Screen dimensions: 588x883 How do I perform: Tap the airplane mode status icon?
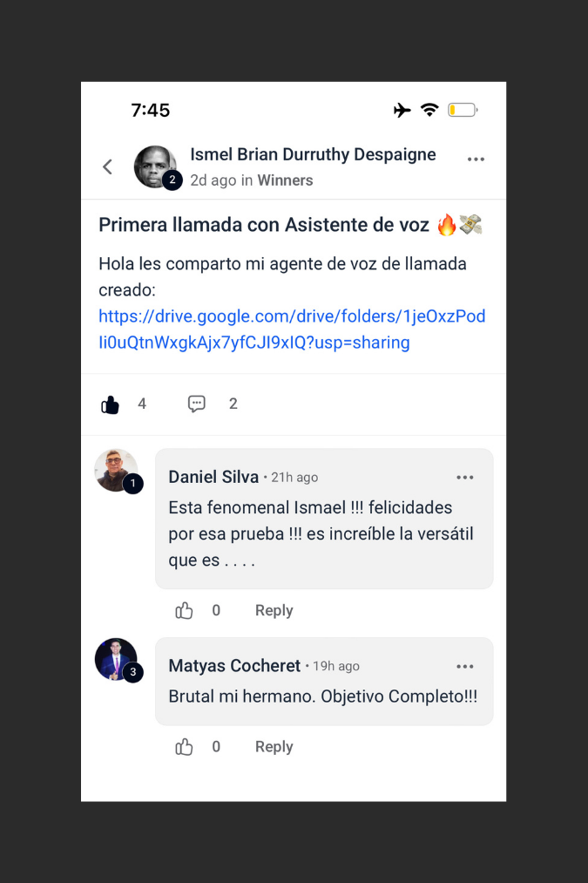402,110
